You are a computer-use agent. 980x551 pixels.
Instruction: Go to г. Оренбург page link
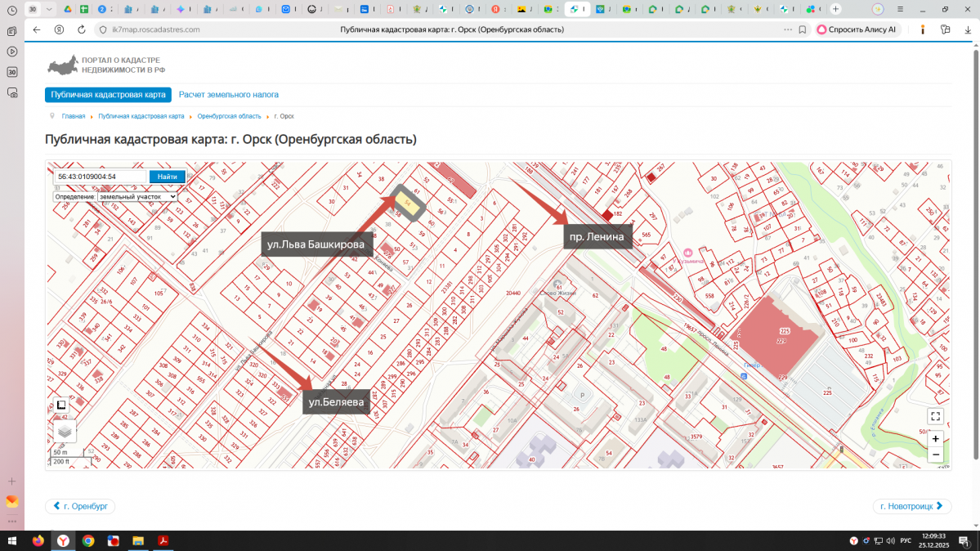point(80,507)
